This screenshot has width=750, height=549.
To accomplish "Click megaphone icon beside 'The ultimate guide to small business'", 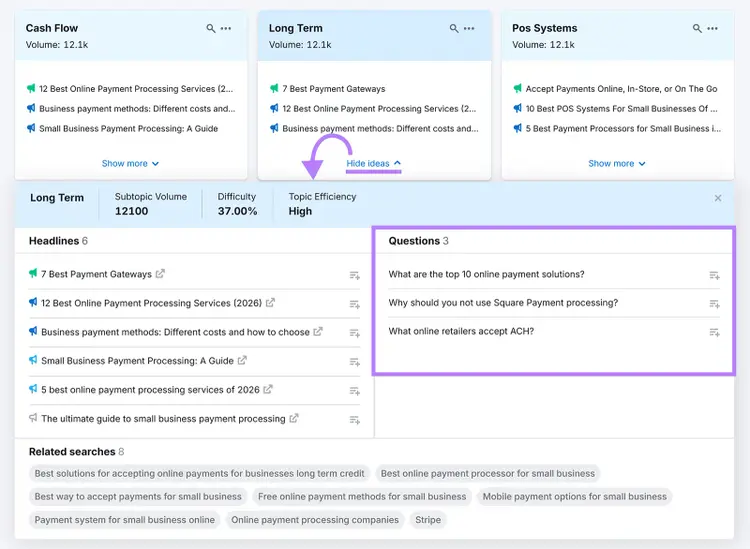I will tap(33, 418).
